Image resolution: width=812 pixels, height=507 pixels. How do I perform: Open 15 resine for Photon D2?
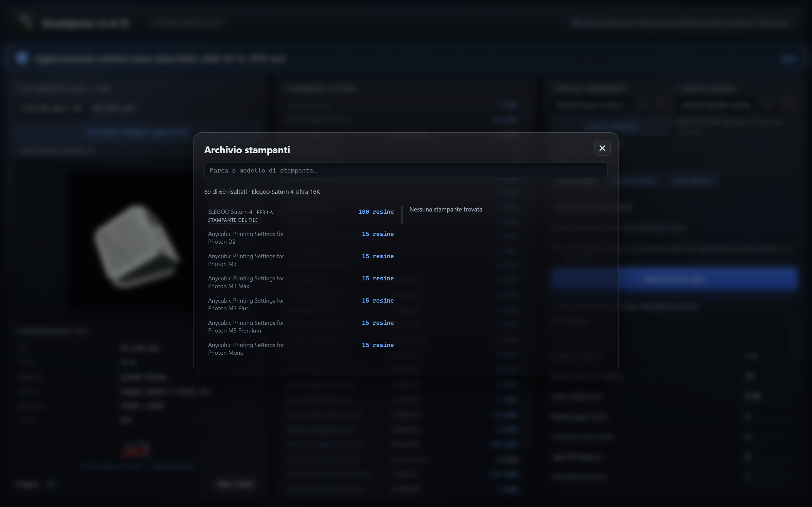377,234
